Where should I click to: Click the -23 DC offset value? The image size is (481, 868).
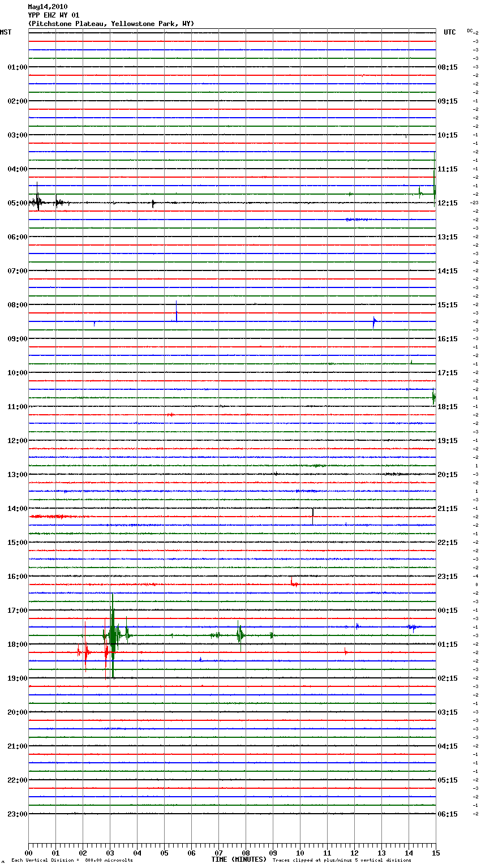pyautogui.click(x=474, y=203)
